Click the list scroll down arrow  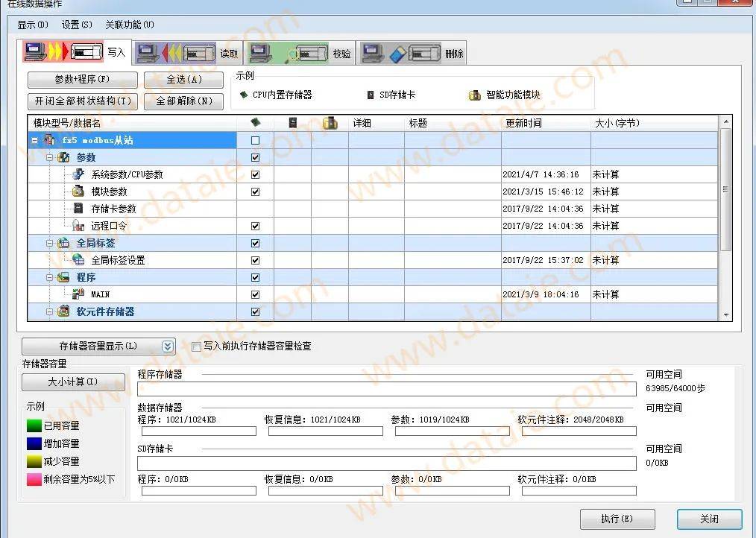click(x=726, y=315)
